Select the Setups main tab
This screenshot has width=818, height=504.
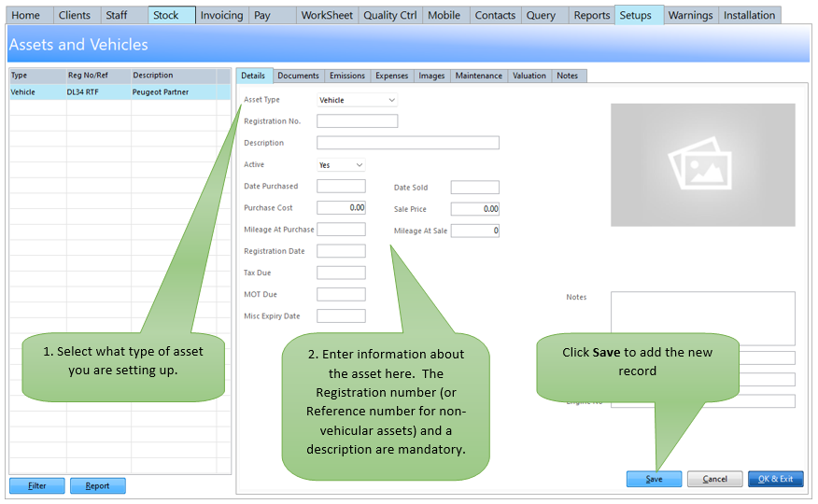click(x=639, y=15)
